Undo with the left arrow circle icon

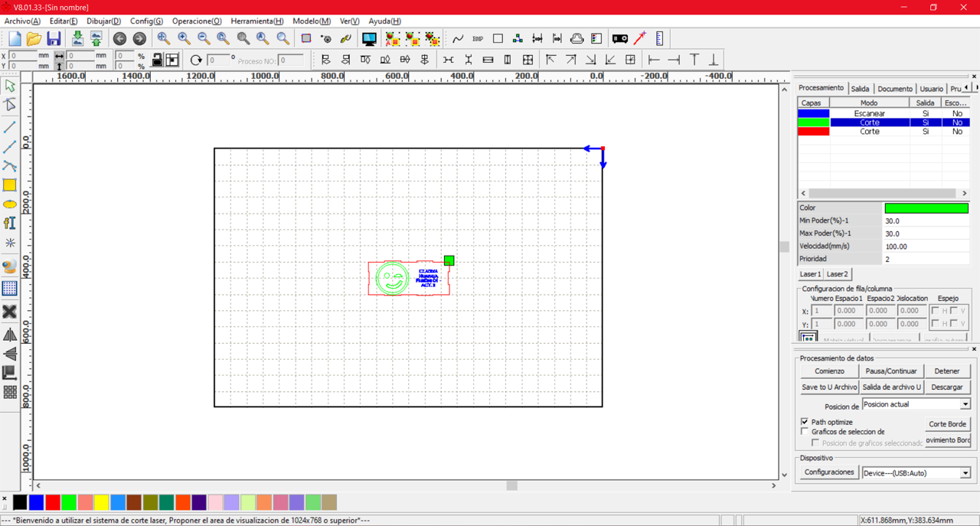point(119,38)
